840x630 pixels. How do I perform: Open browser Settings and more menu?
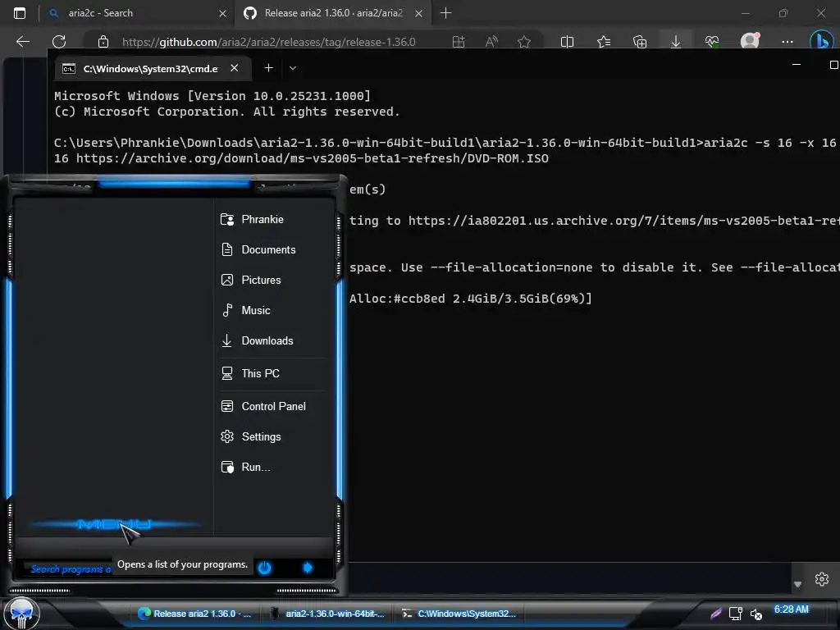coord(787,42)
